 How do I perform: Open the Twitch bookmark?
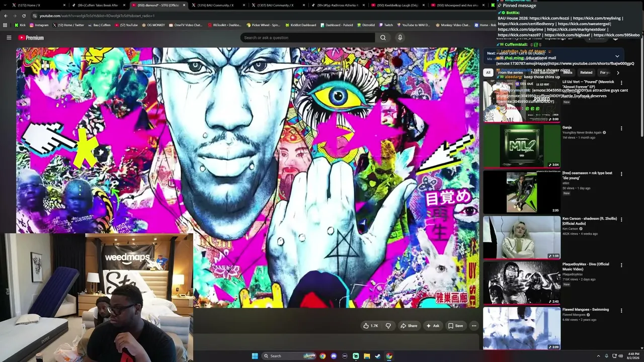click(386, 25)
